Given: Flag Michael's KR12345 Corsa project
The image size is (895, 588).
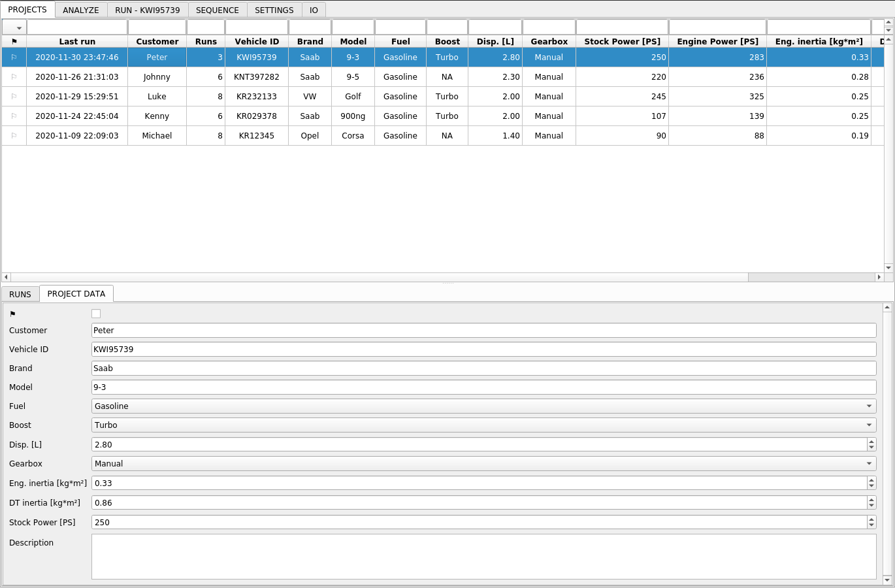Looking at the screenshot, I should [x=14, y=135].
